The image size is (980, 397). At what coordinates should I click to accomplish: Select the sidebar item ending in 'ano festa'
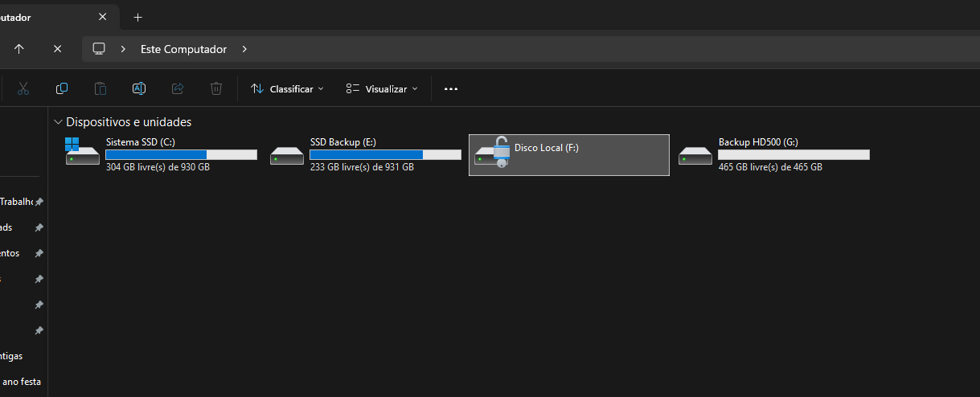21,382
